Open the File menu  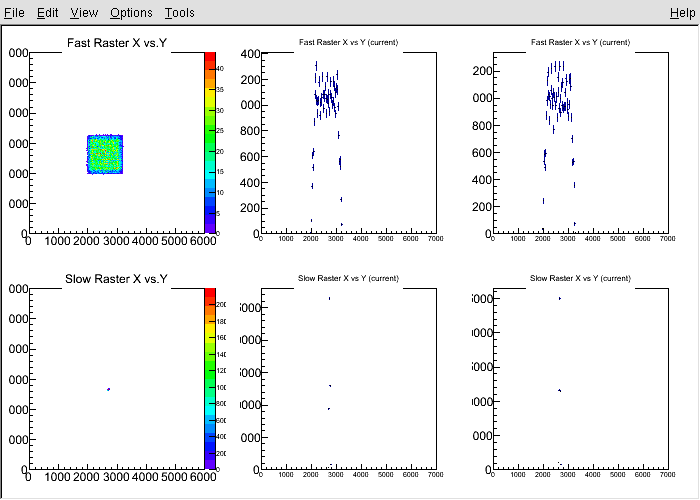coord(14,12)
